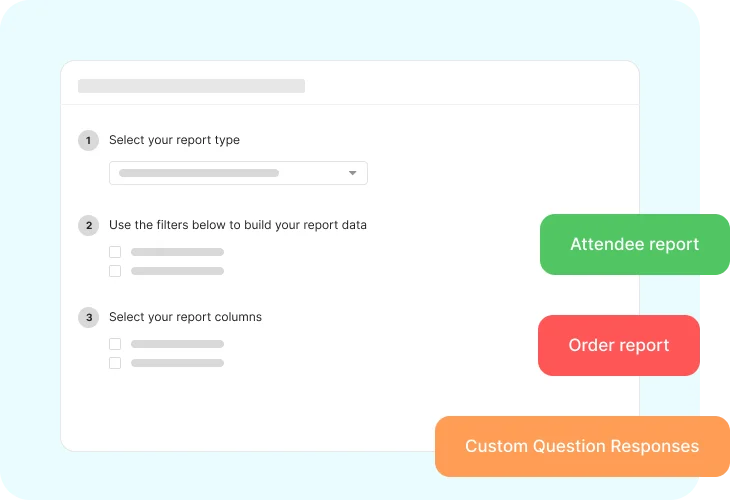Tick the first report columns checkbox

(x=115, y=344)
